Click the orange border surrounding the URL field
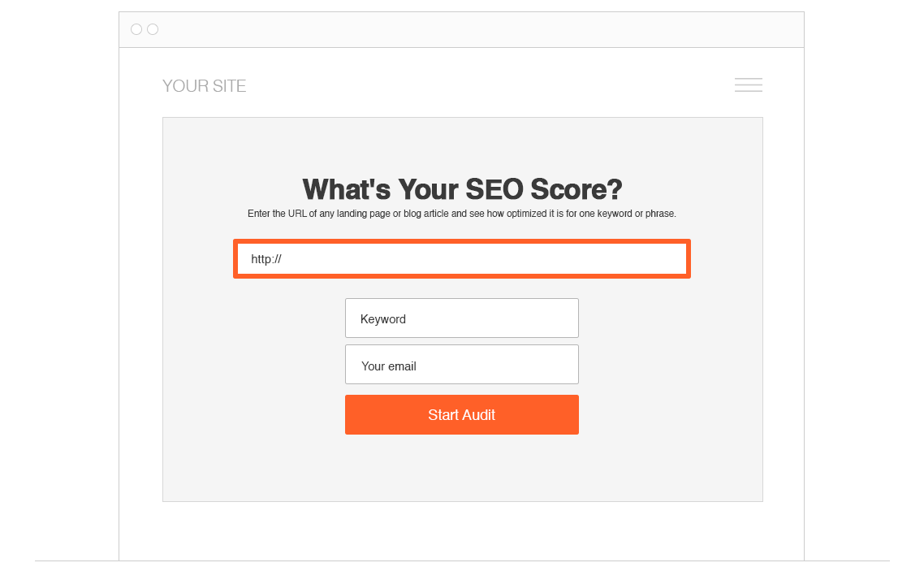Screen dimensions: 924x567 coord(461,241)
